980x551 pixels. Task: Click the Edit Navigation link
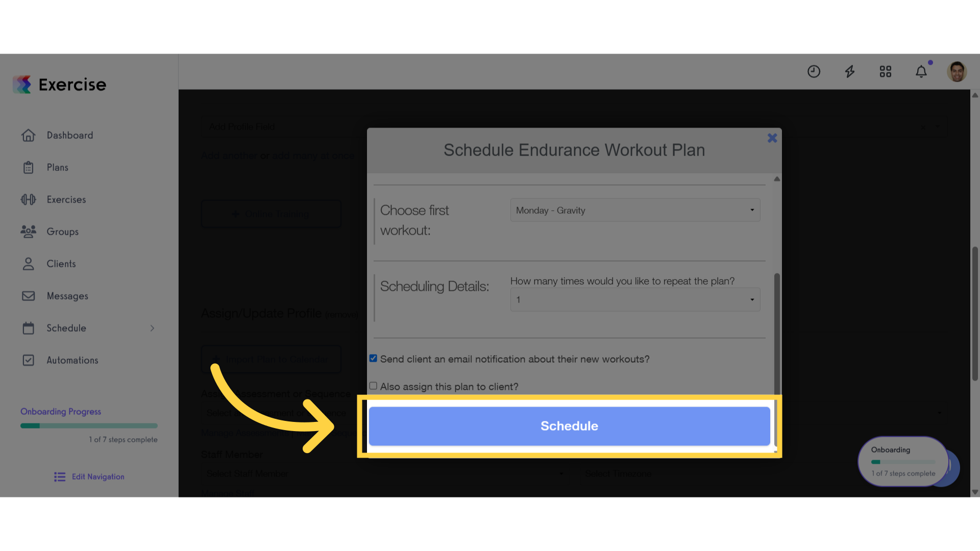click(98, 477)
